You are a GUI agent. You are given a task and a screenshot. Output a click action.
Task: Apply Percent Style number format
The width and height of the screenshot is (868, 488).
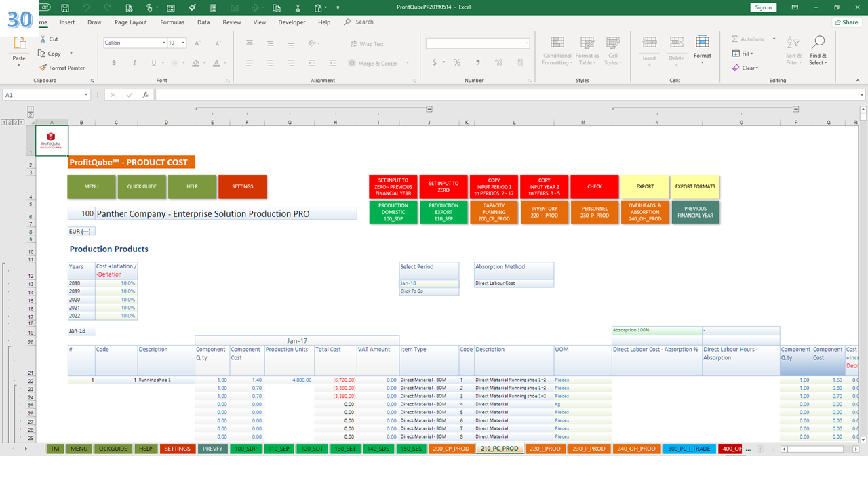tap(457, 62)
